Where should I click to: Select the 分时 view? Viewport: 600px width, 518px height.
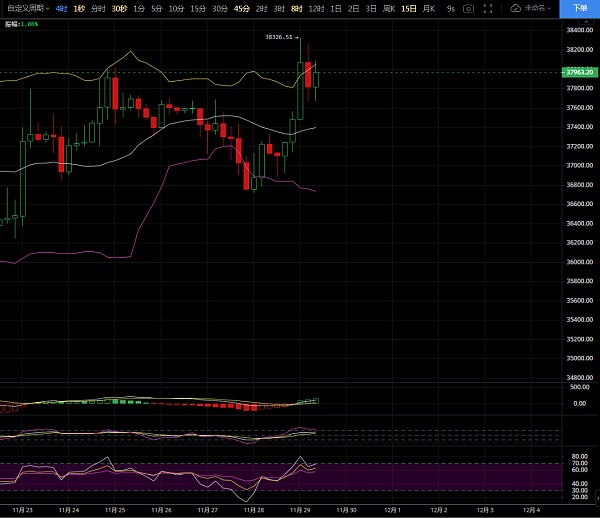98,8
